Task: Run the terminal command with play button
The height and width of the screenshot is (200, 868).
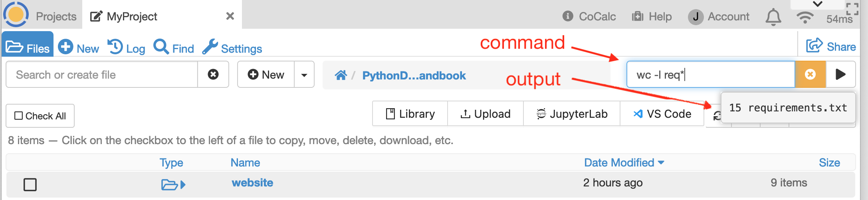Action: [x=840, y=74]
